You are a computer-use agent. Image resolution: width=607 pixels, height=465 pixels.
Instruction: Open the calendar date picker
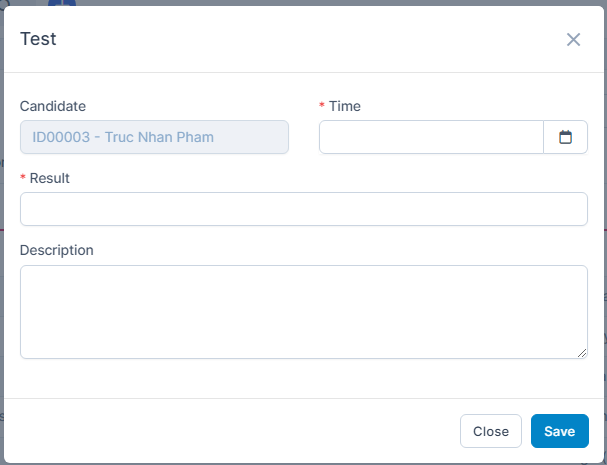pos(565,138)
